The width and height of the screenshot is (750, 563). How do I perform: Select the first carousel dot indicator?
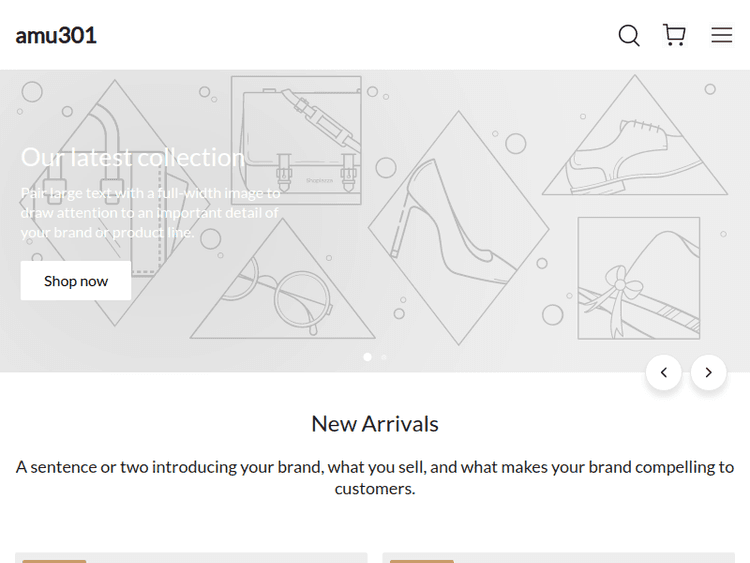pos(368,357)
